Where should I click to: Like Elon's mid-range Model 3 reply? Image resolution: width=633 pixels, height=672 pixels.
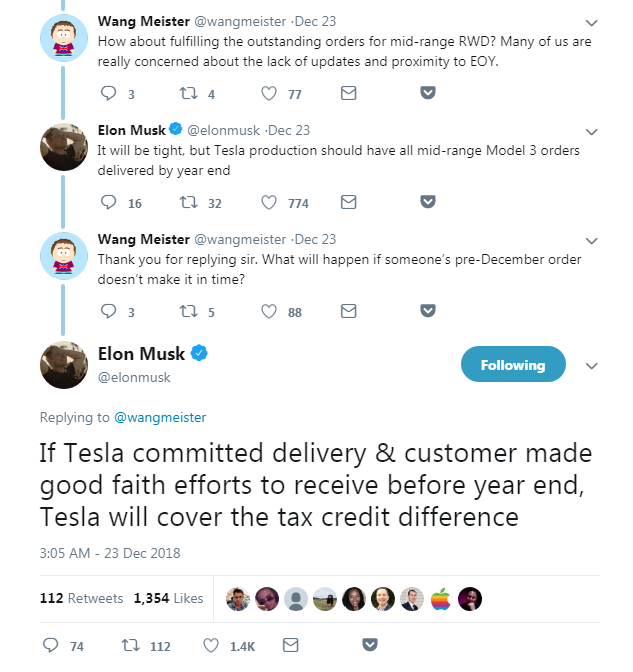[268, 202]
